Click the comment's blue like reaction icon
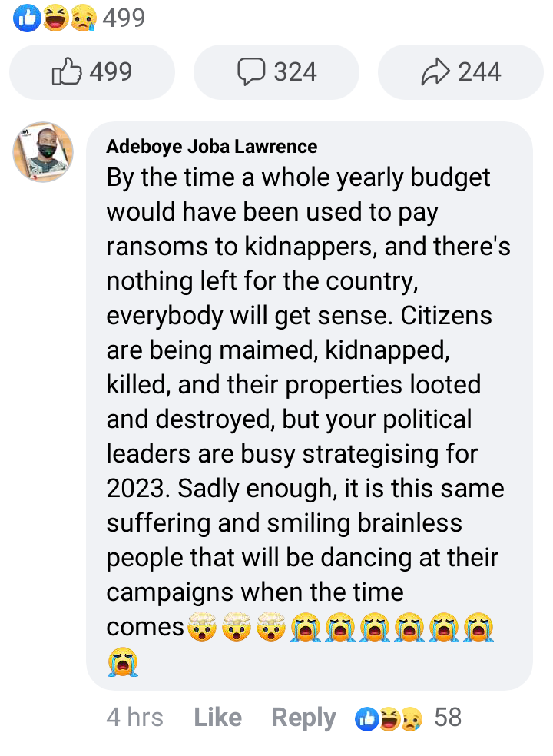Viewport: 553px width, 756px height. pyautogui.click(x=367, y=718)
